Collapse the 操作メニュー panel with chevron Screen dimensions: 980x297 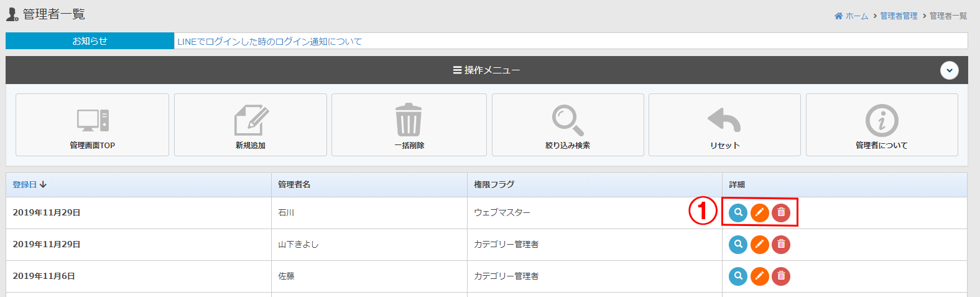(x=949, y=70)
